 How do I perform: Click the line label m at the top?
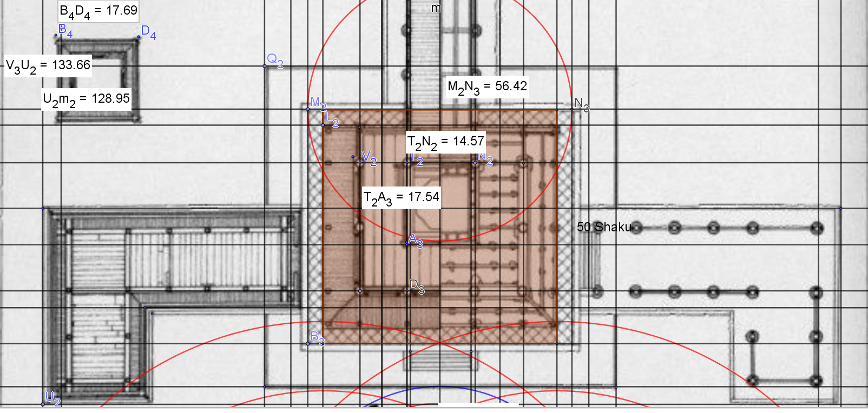point(436,8)
